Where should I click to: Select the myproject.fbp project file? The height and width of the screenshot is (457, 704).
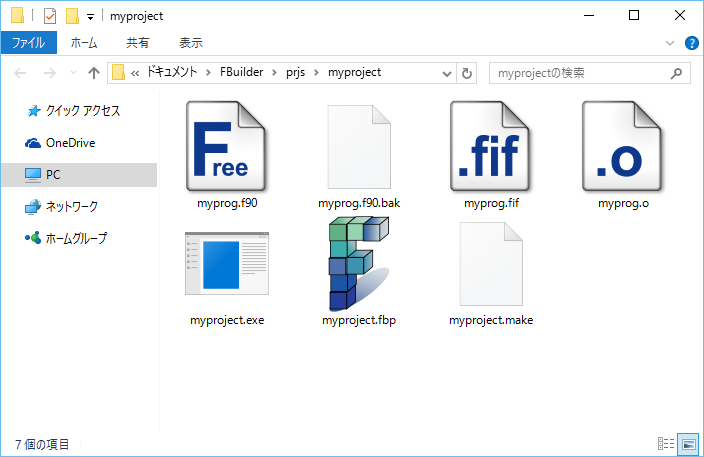coord(359,264)
